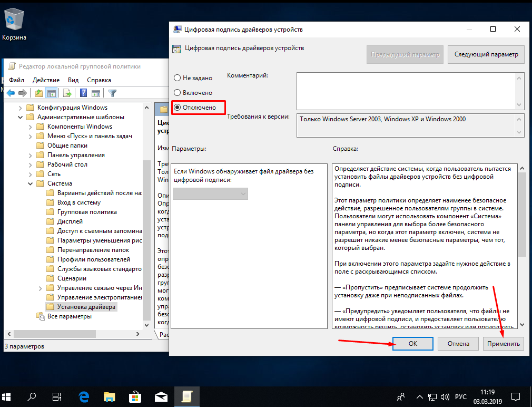Click the Up one level folder icon

click(x=39, y=93)
